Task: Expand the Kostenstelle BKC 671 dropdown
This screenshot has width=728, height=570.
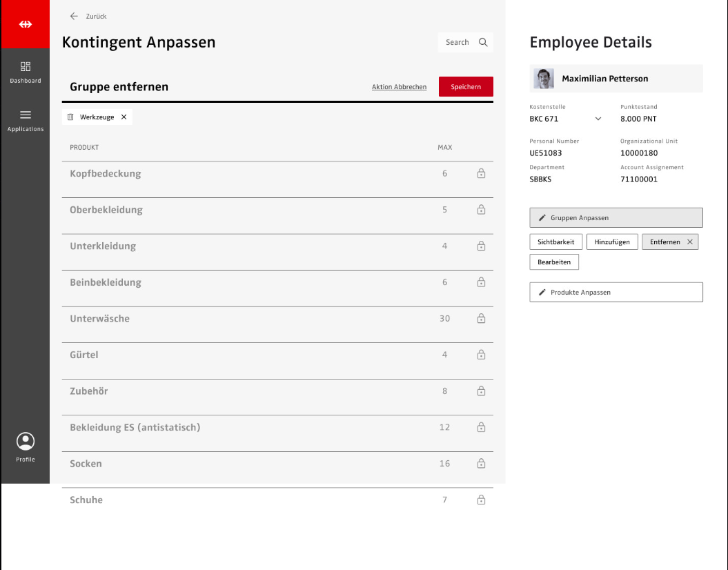Action: [598, 119]
